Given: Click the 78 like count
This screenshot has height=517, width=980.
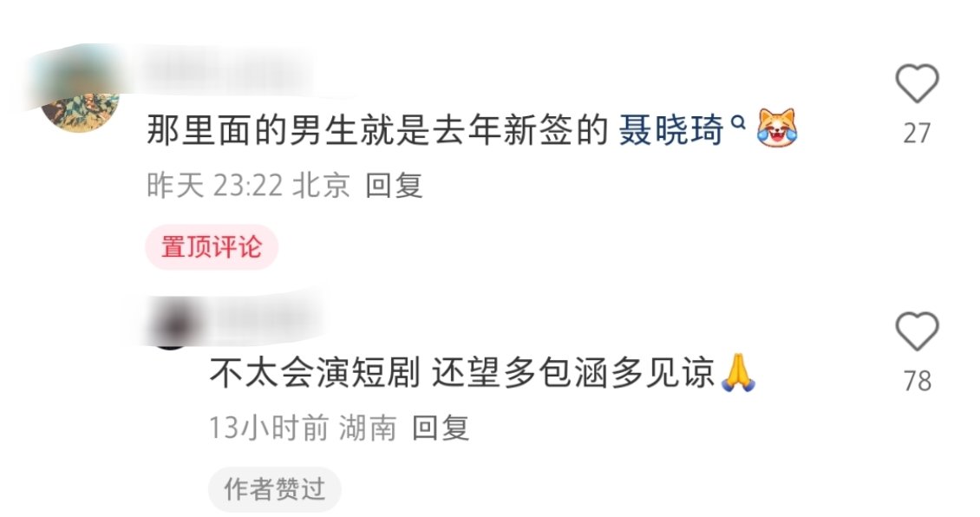Looking at the screenshot, I should point(917,381).
